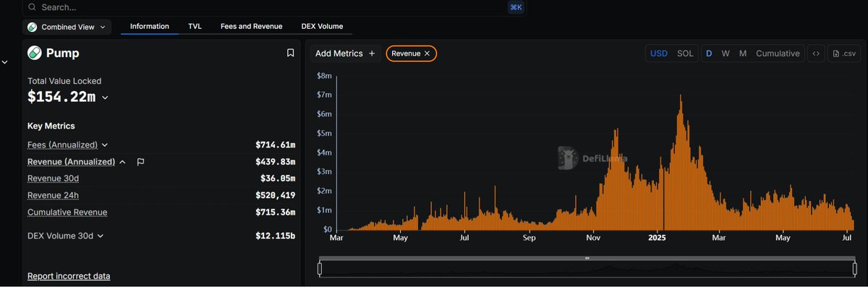This screenshot has height=287, width=868.
Task: Remove the Revenue metric chip
Action: click(427, 53)
